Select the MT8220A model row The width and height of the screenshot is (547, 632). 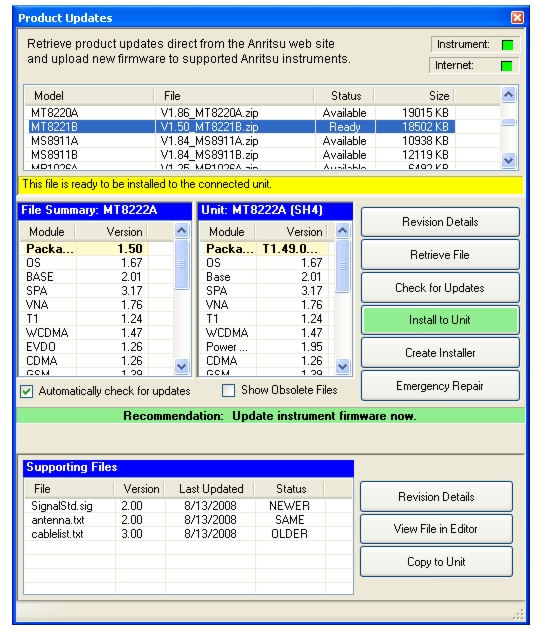point(242,113)
